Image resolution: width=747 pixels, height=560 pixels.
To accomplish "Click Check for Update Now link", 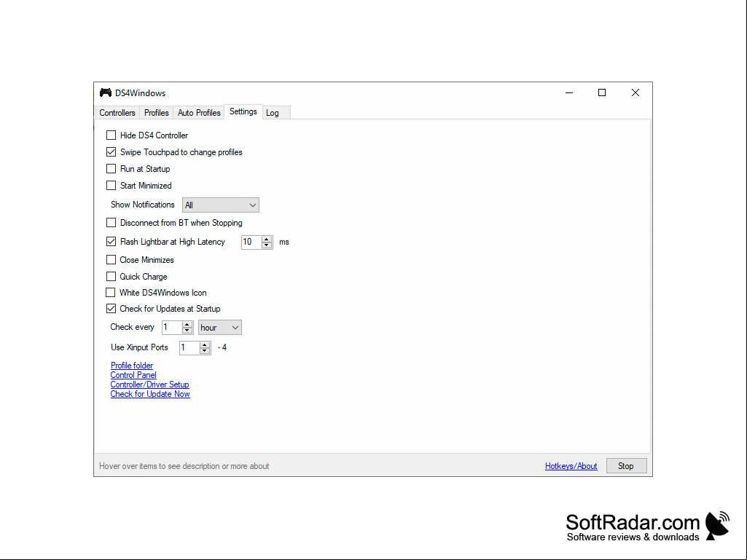I will coord(150,394).
